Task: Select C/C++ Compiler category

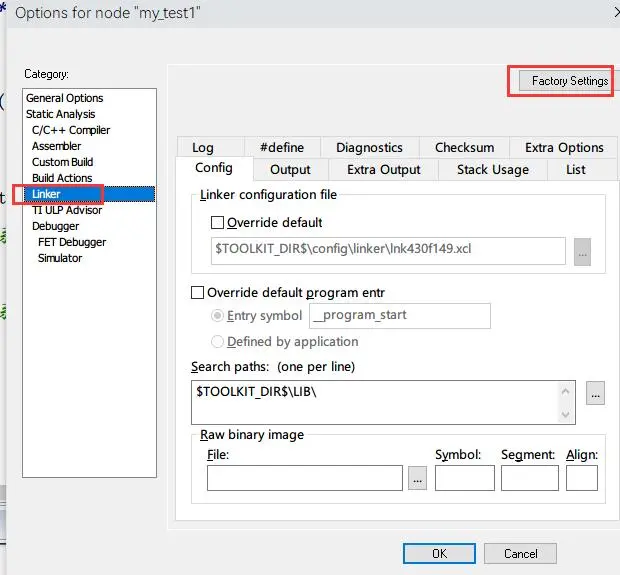Action: (x=71, y=130)
